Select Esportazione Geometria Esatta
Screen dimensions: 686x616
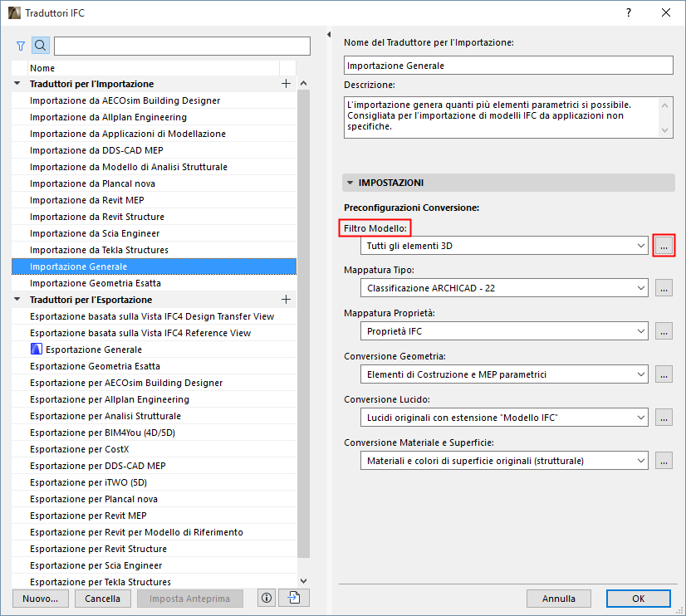point(154,366)
